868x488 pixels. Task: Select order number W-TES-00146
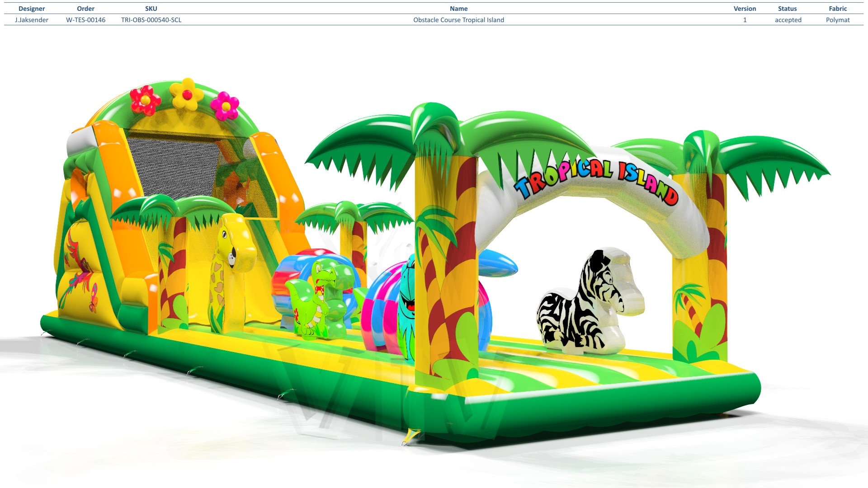(85, 20)
